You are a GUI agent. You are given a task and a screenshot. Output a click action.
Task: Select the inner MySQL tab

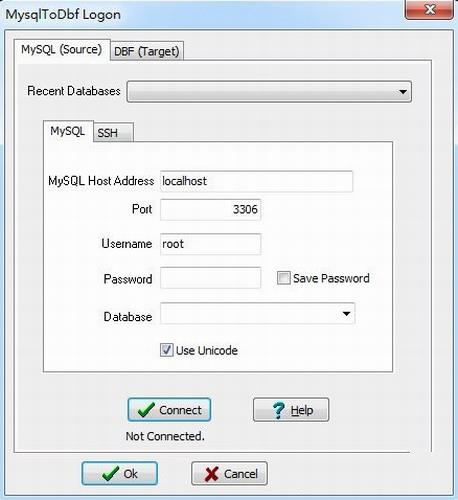tap(68, 131)
